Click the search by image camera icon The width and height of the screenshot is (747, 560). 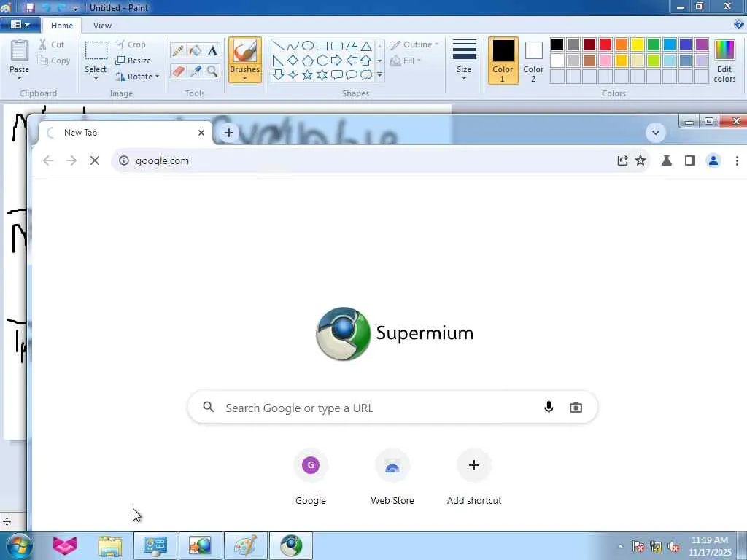pyautogui.click(x=576, y=407)
